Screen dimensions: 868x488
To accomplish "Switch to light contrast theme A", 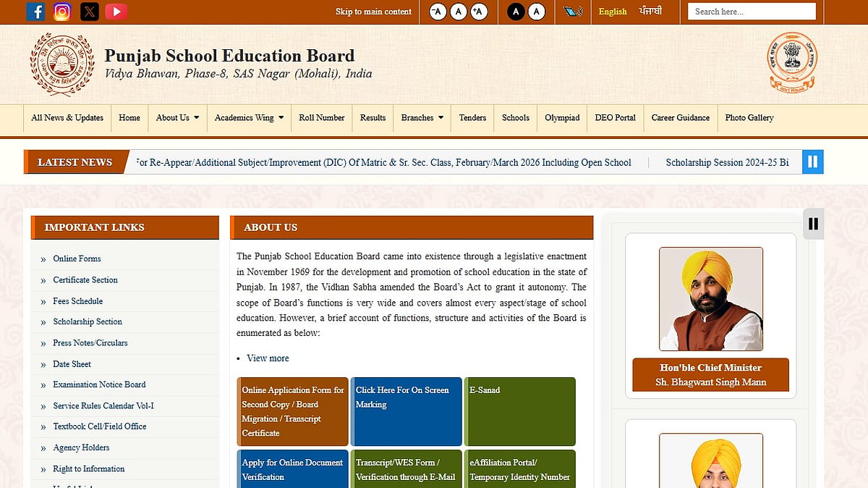I will pos(536,12).
